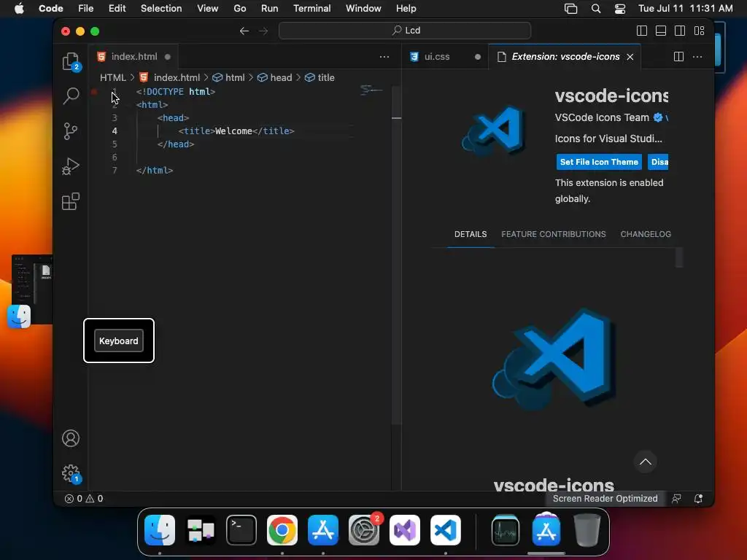This screenshot has height=560, width=747.
Task: Open the Extensions view
Action: tap(71, 201)
